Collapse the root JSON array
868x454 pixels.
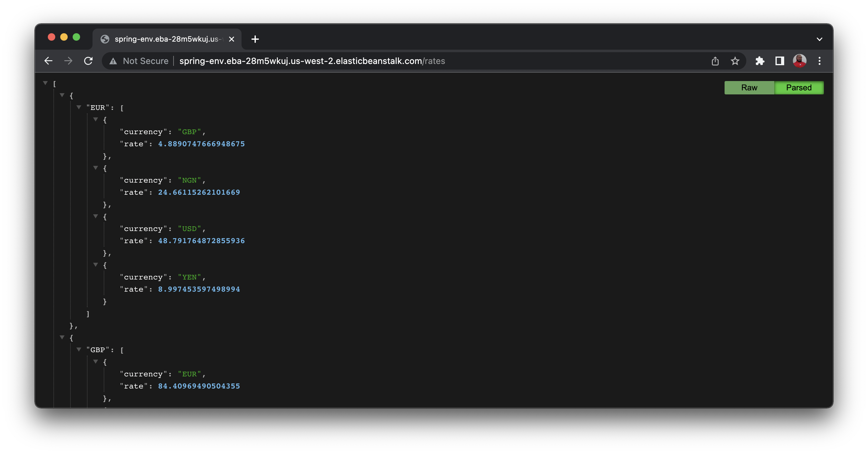point(45,83)
